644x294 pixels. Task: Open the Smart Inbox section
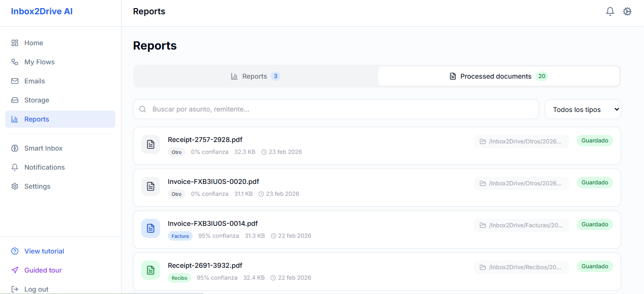coord(43,148)
